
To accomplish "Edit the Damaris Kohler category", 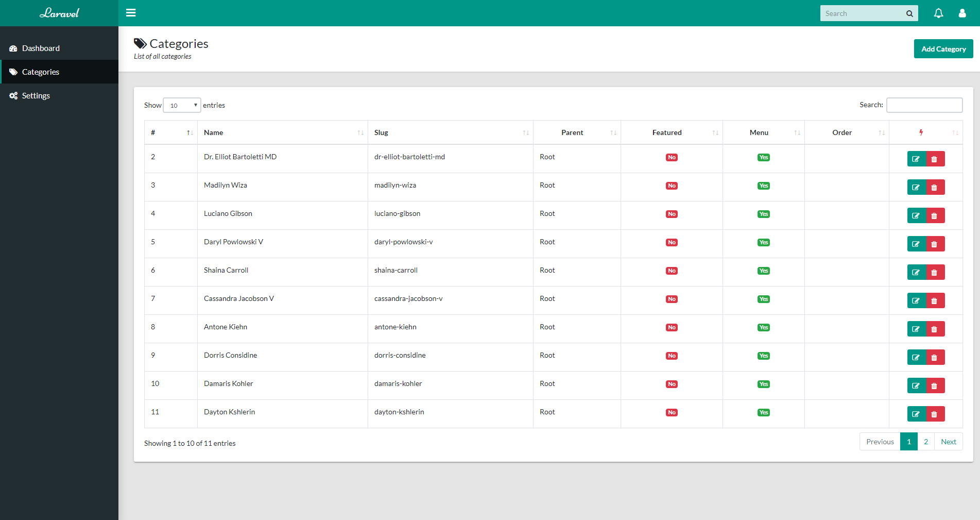I will click(916, 385).
